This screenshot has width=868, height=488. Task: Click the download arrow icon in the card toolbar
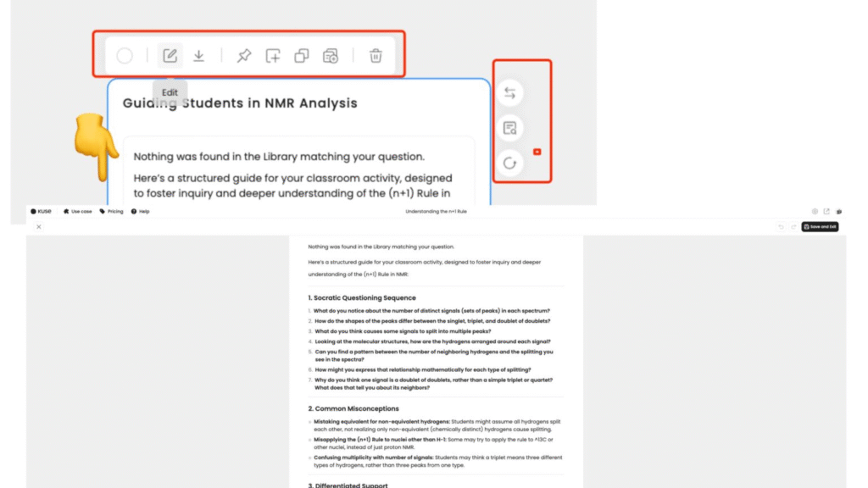198,56
